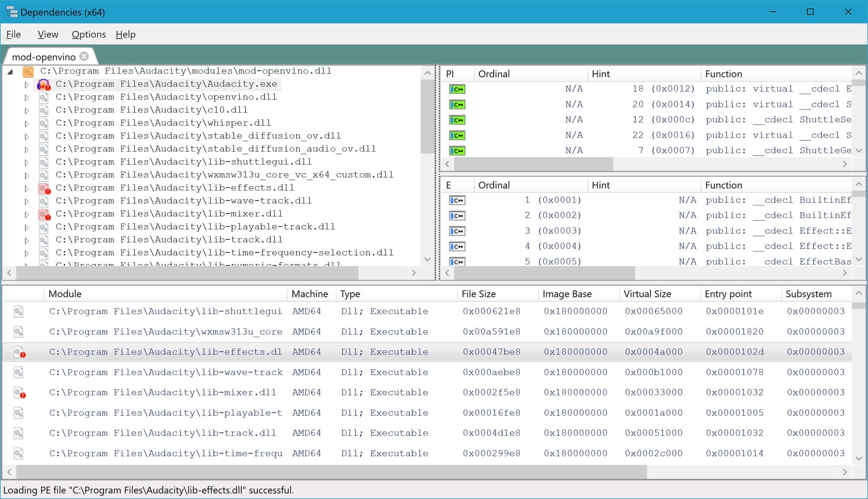
Task: Collapse the root mod-openvino.dll node
Action: [10, 71]
